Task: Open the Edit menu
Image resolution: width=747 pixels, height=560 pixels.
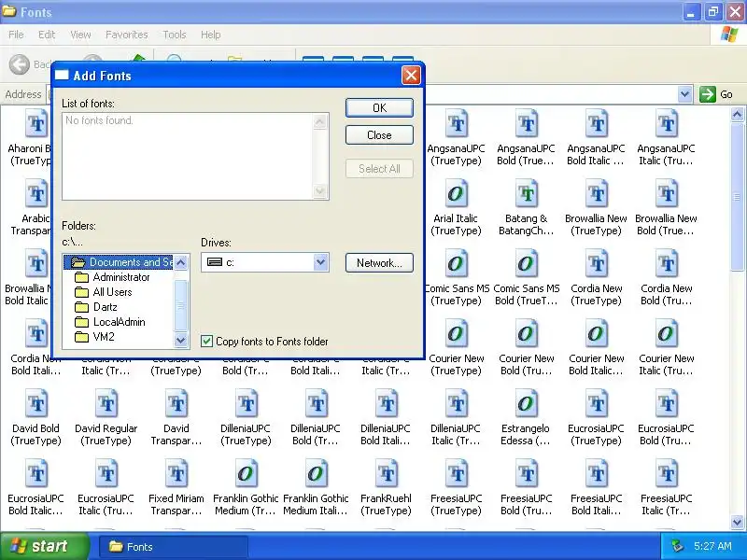Action: coord(47,35)
